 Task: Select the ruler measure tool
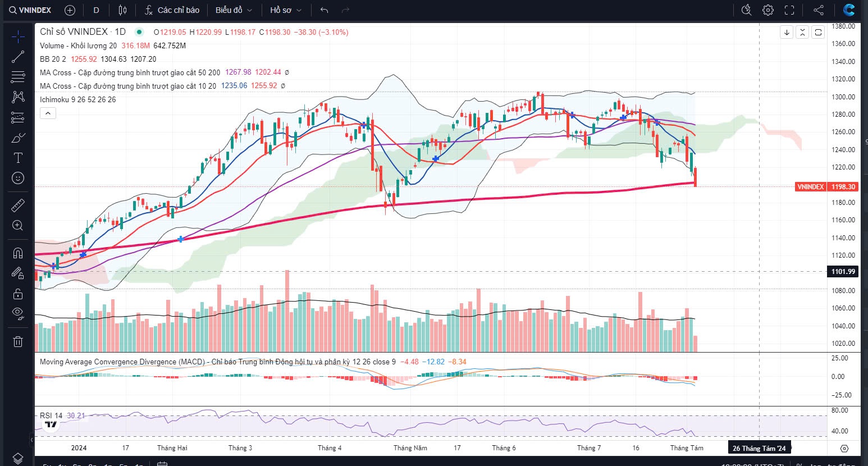(18, 205)
